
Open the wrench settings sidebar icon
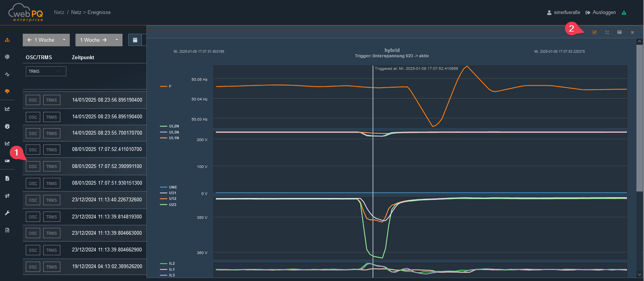[7, 213]
